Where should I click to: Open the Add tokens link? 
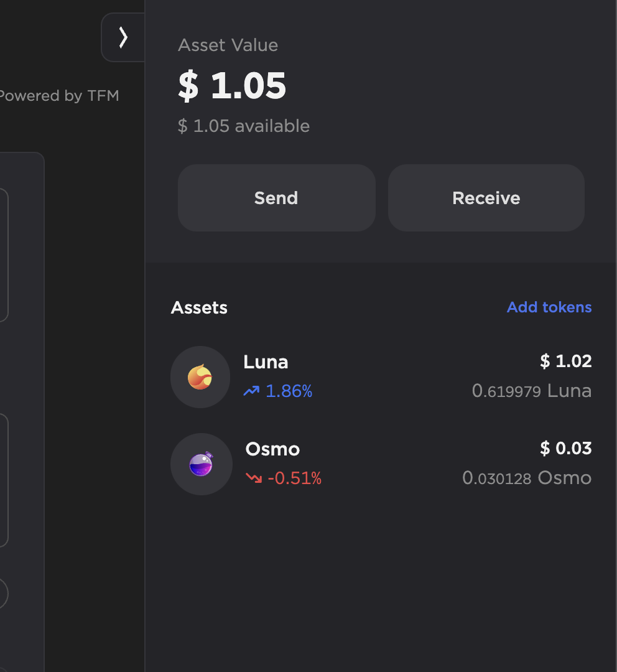[549, 307]
